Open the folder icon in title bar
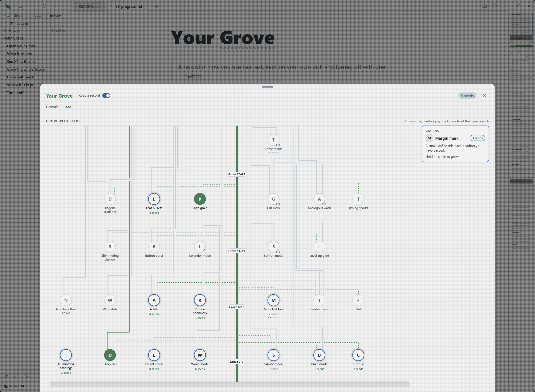 (x=485, y=6)
